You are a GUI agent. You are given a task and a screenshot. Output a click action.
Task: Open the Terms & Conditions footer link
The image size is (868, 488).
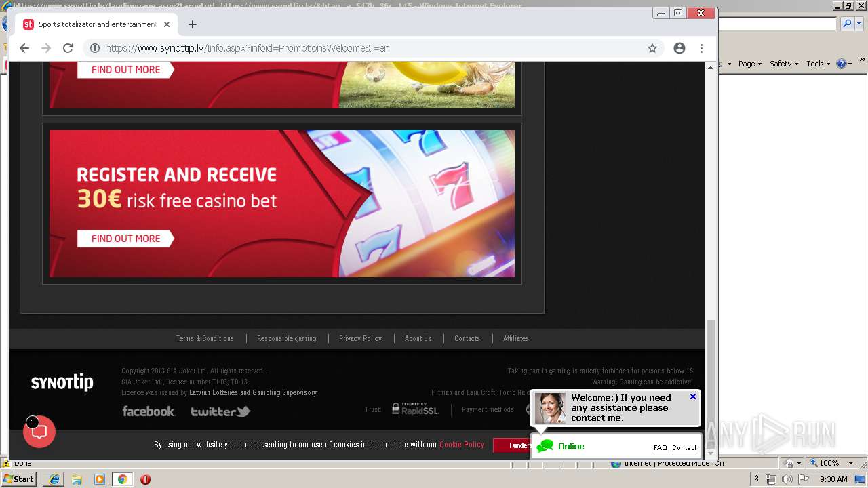tap(205, 338)
